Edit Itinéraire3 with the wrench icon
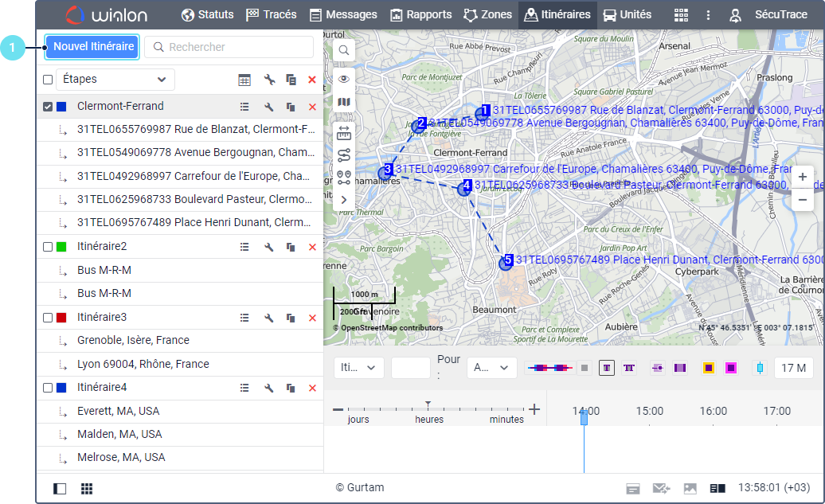Image resolution: width=825 pixels, height=504 pixels. [x=269, y=318]
